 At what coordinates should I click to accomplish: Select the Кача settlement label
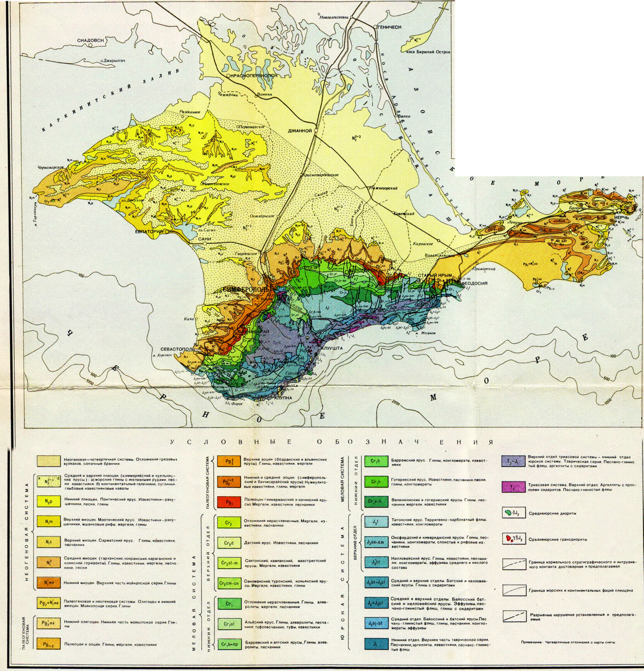pyautogui.click(x=189, y=319)
